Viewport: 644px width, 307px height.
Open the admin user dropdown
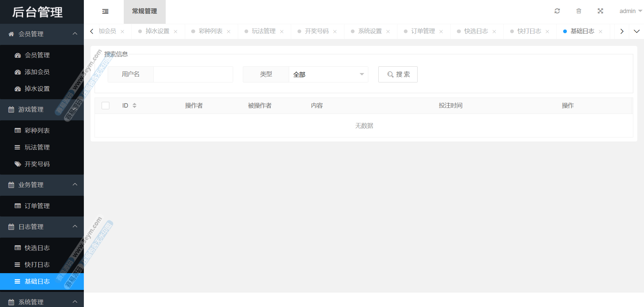coord(630,11)
